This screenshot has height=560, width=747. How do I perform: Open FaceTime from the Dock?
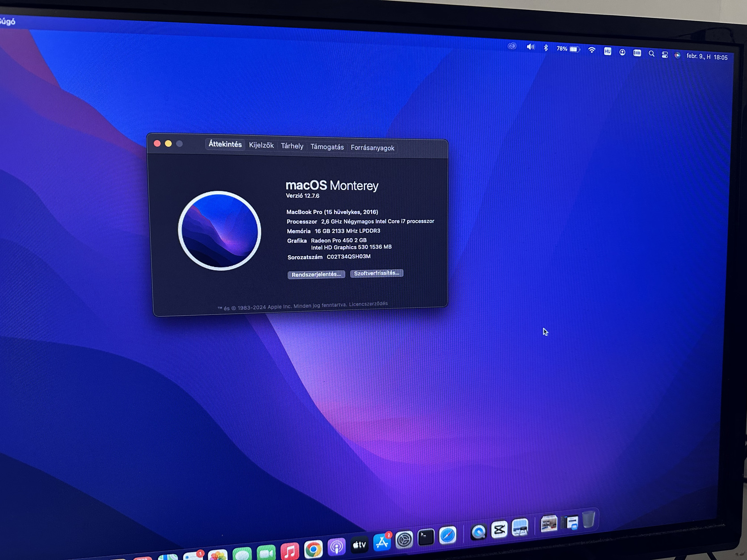pyautogui.click(x=266, y=553)
